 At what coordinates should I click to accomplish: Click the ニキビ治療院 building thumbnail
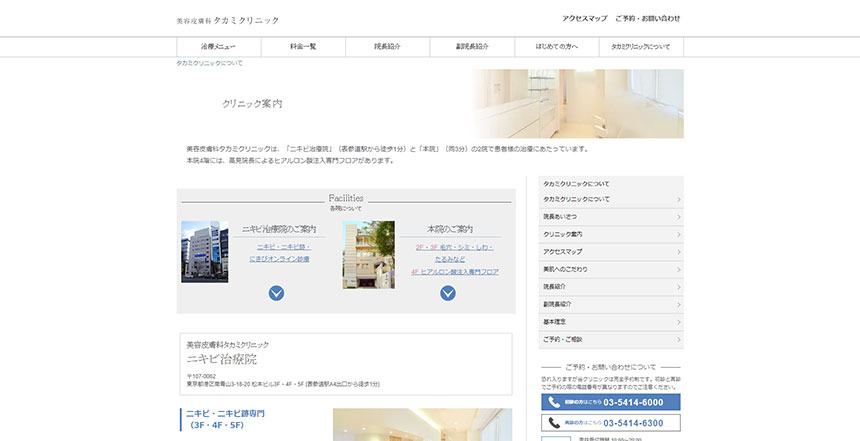(205, 252)
